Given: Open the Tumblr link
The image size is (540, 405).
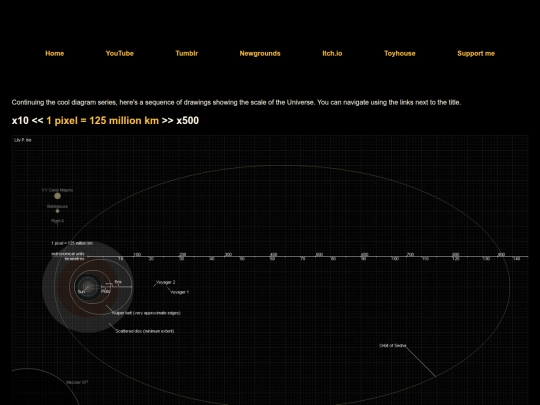Looking at the screenshot, I should (x=187, y=53).
